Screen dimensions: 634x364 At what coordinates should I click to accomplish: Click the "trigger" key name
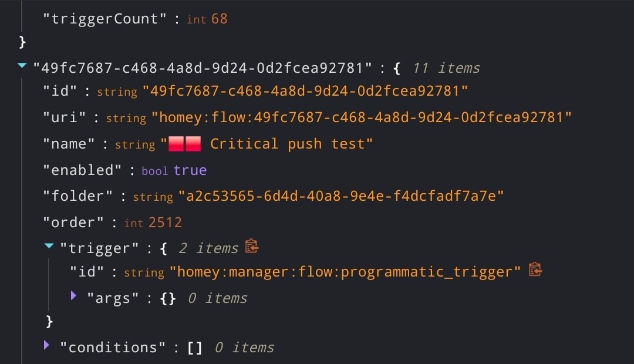[99, 248]
